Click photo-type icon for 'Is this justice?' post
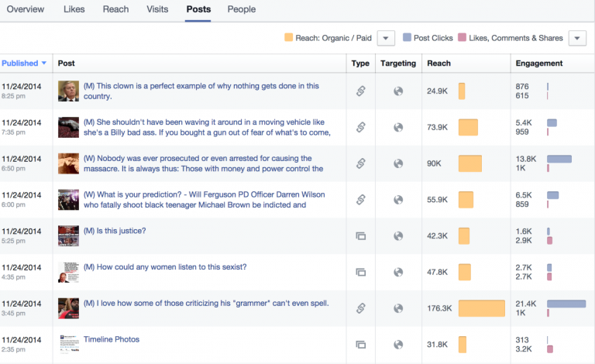This screenshot has height=364, width=595. [360, 235]
